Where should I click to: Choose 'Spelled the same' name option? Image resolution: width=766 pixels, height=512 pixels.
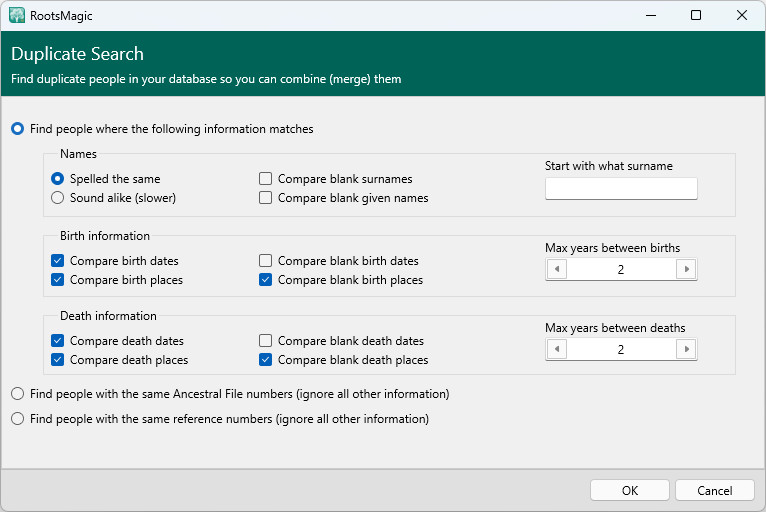pos(106,179)
